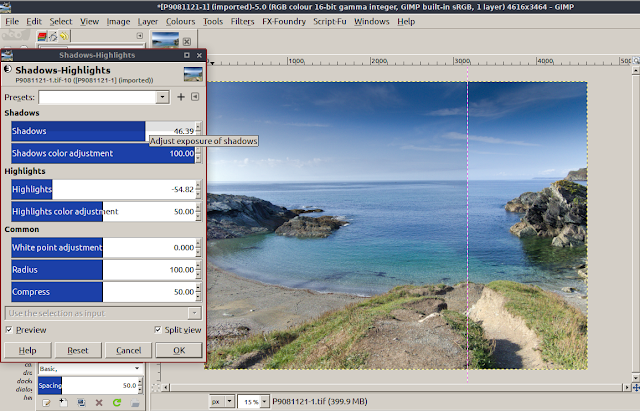Save current settings as preset with plus icon
Screen dimensions: 640x411
[181, 97]
